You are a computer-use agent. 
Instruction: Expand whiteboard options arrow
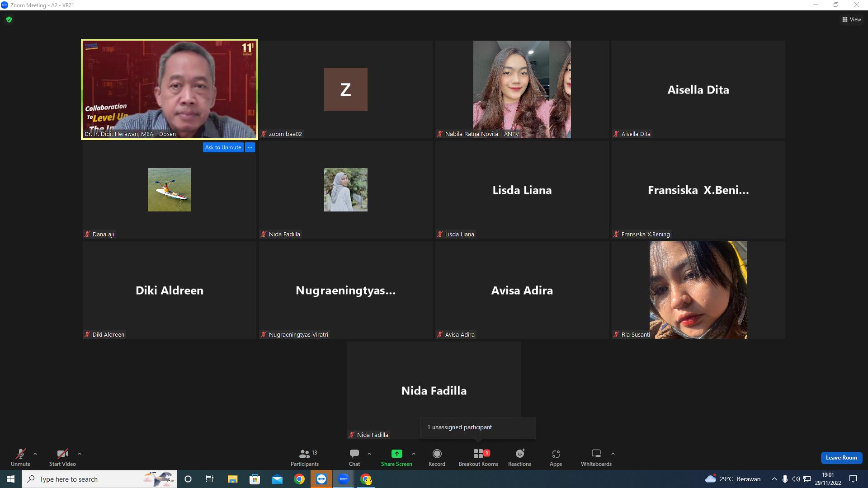pos(613,454)
